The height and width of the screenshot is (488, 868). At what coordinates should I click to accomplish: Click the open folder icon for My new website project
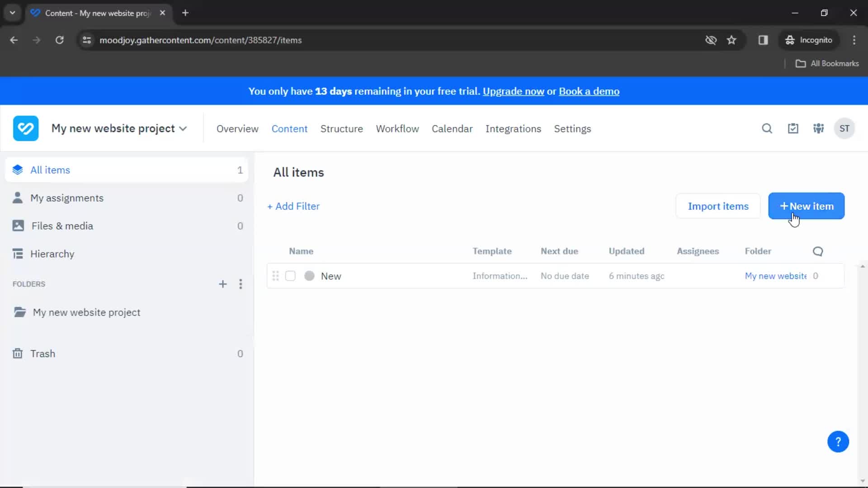tap(19, 312)
